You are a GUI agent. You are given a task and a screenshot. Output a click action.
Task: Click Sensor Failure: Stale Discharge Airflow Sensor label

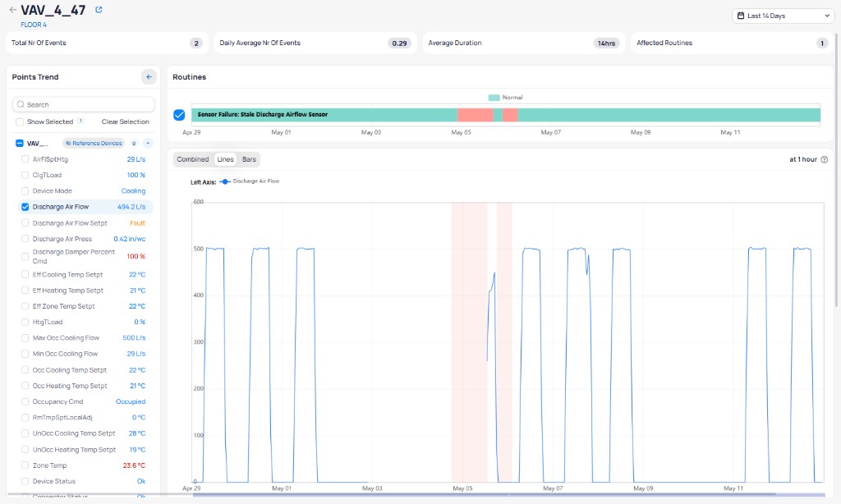tap(262, 114)
